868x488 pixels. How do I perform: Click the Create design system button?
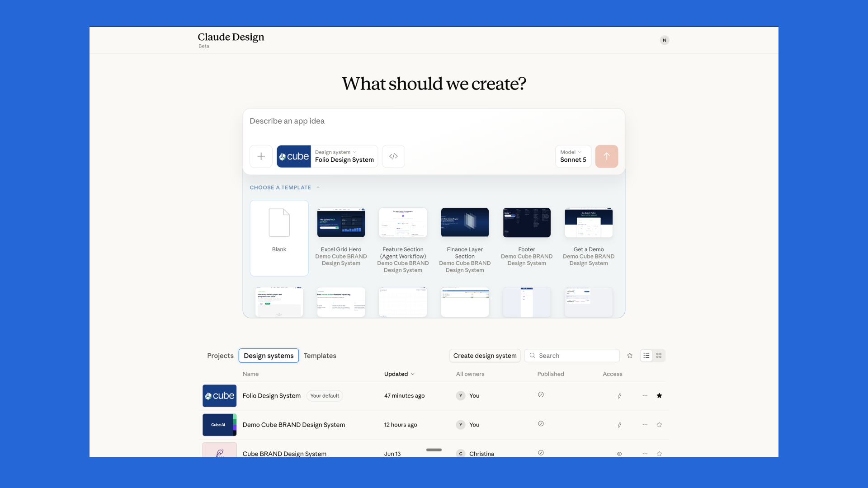click(485, 356)
